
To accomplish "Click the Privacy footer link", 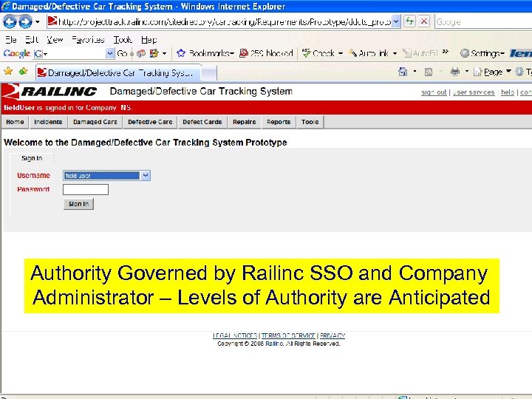I will (x=332, y=335).
